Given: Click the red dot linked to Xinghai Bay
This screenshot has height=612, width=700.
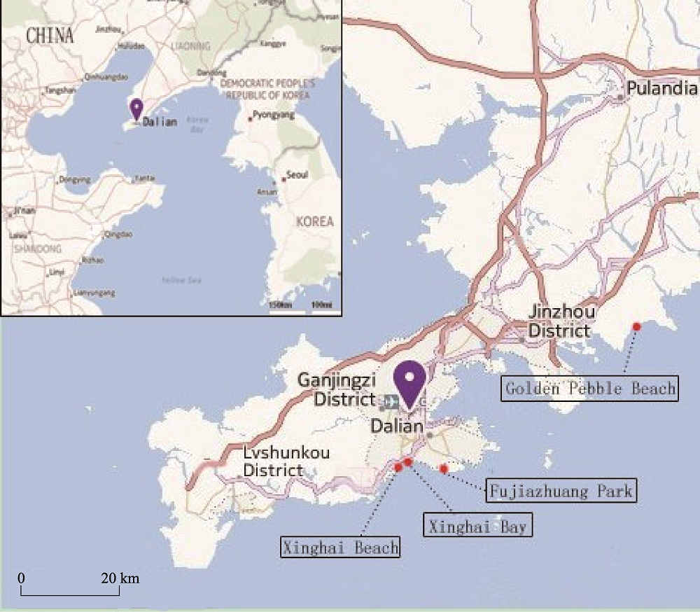Looking at the screenshot, I should (408, 462).
